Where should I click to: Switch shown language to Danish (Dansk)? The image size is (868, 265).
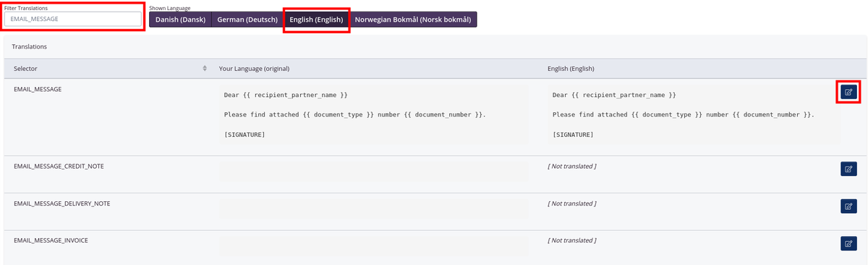[180, 20]
